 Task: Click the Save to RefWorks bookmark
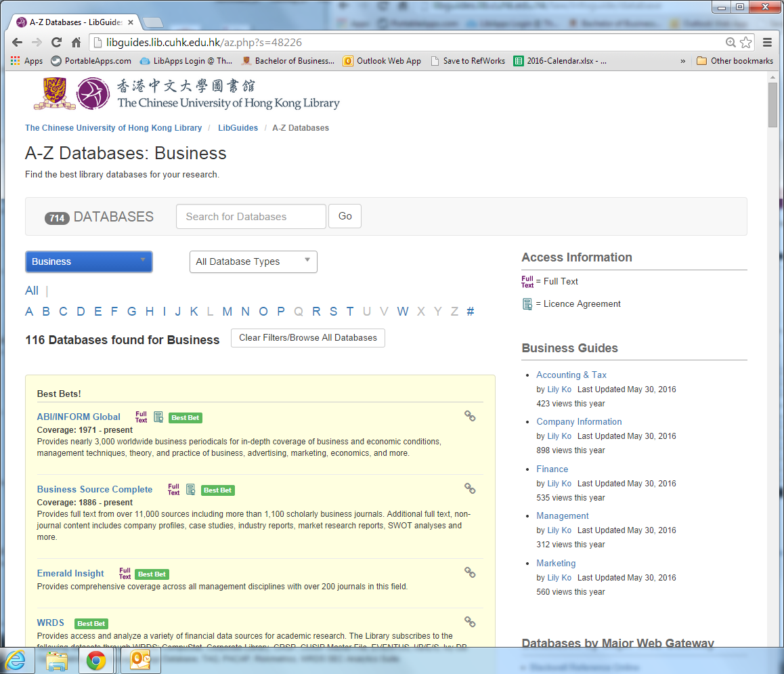coord(468,61)
